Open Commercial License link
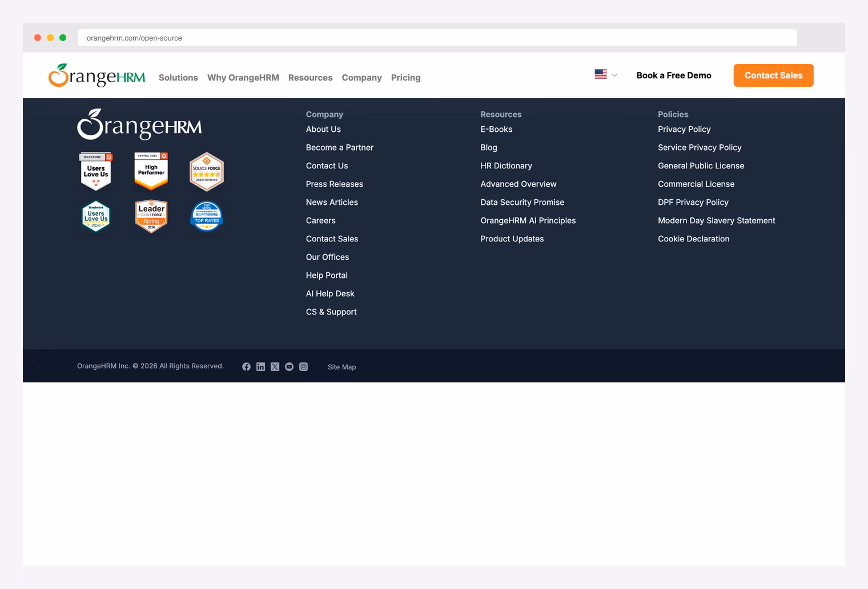This screenshot has height=589, width=868. (696, 184)
